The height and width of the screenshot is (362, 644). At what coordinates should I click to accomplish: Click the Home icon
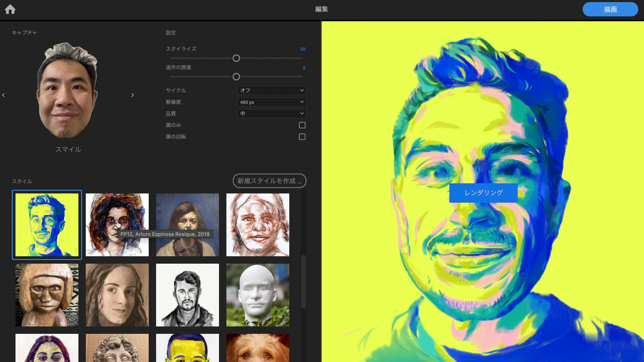tap(10, 9)
